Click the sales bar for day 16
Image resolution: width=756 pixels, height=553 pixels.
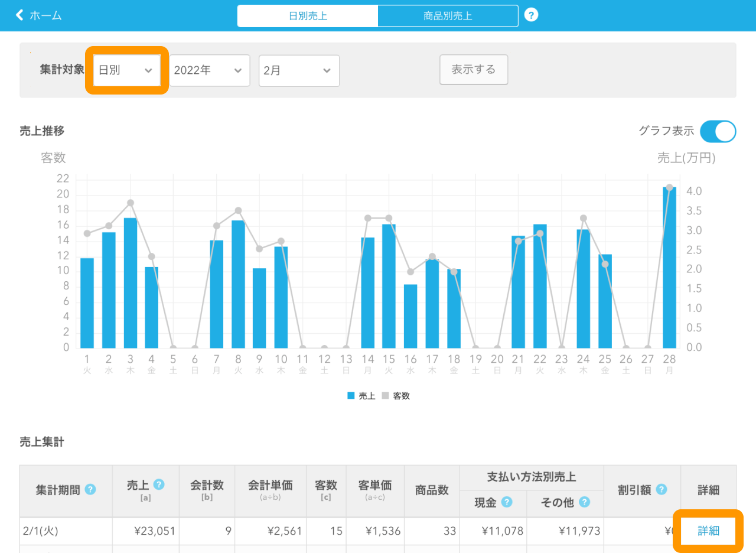tap(410, 316)
